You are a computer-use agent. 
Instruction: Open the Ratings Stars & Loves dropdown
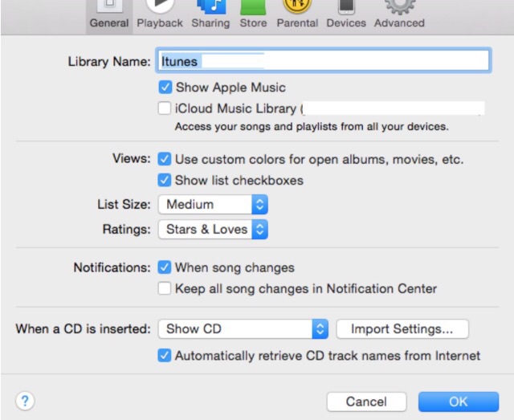pos(213,229)
